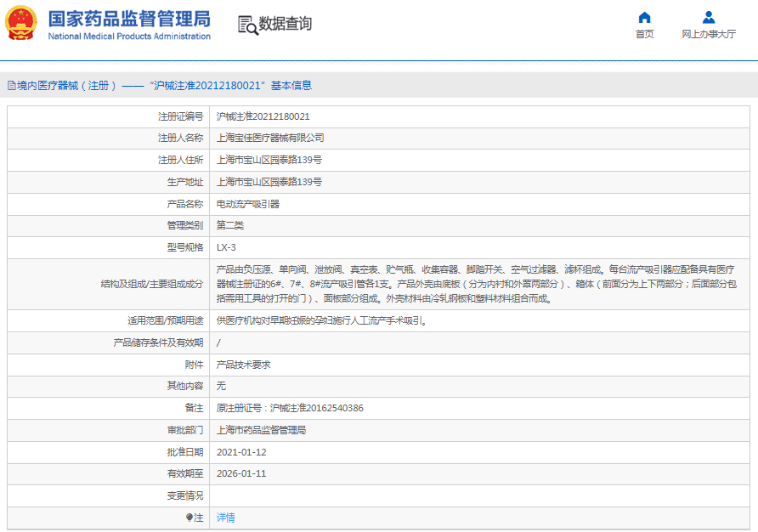Click the bullet icon beside 注
The height and width of the screenshot is (532, 758).
189,518
